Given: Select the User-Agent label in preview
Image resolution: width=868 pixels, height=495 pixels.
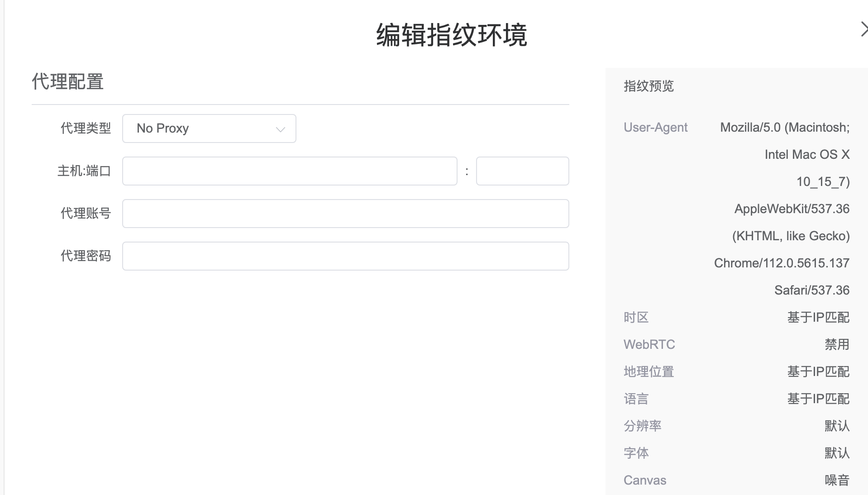Looking at the screenshot, I should (x=655, y=128).
